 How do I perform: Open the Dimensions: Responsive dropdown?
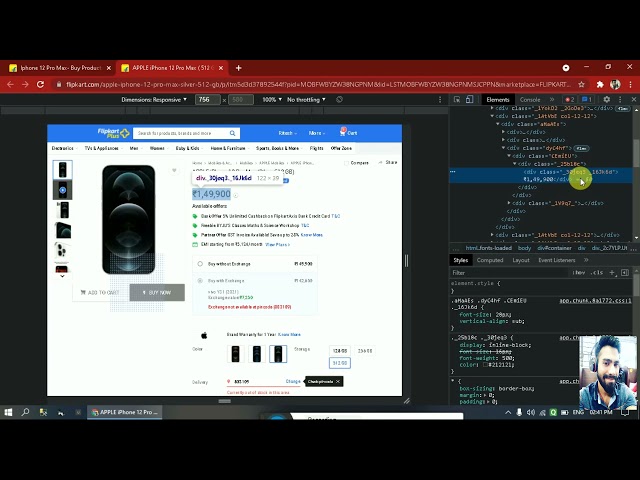[154, 100]
